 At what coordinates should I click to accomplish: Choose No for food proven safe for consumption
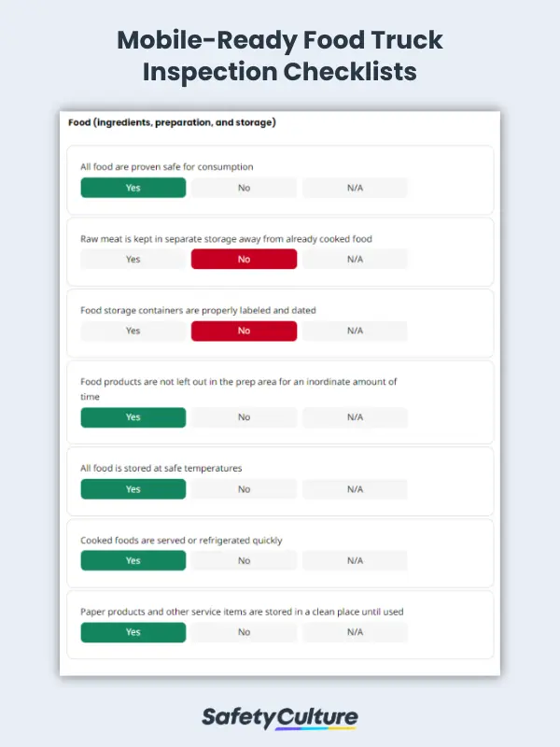(244, 188)
